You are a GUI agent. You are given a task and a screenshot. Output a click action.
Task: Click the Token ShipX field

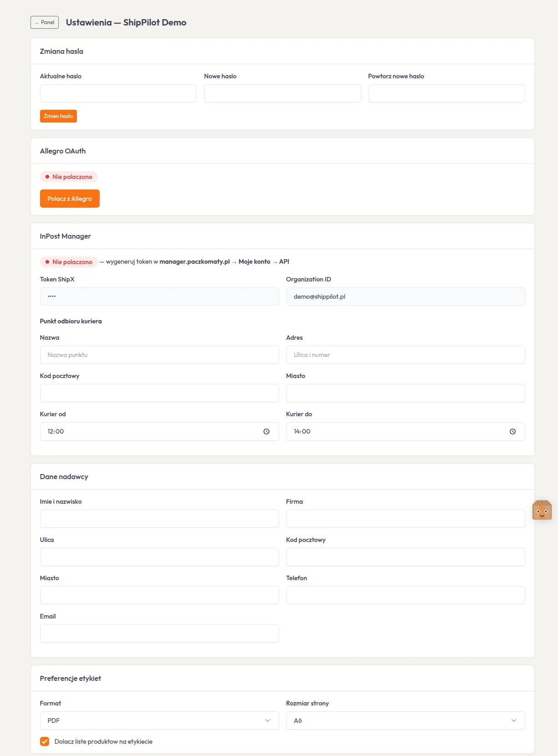159,296
